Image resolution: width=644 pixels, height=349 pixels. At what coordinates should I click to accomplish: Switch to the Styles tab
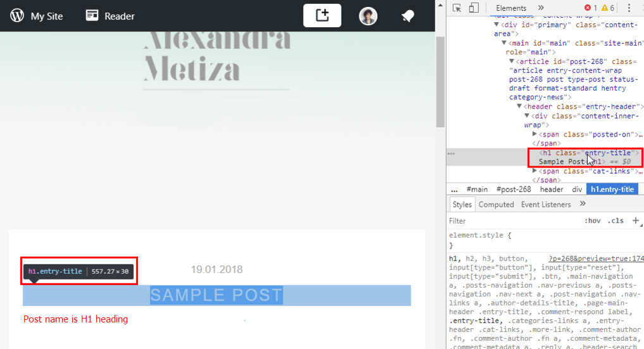coord(462,204)
